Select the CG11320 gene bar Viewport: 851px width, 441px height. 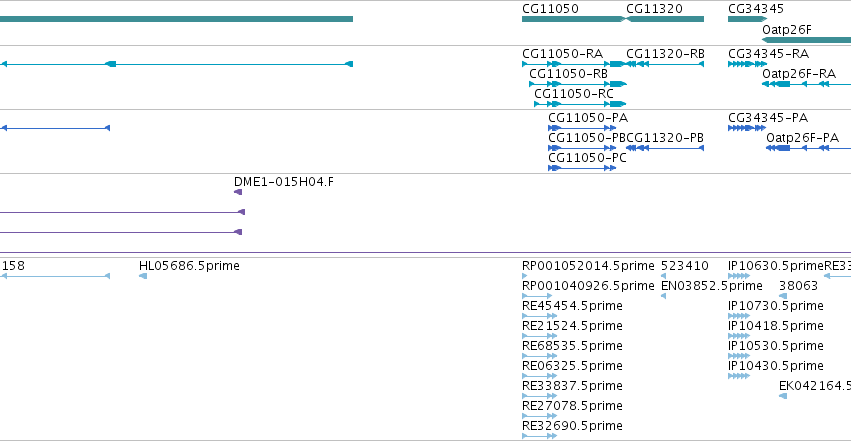[665, 19]
